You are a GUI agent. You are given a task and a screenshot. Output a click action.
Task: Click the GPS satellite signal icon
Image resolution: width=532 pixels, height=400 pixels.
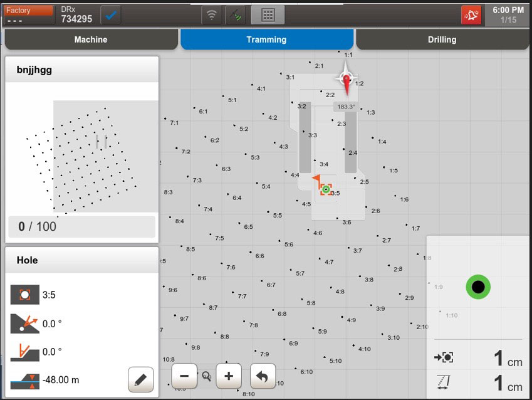point(236,14)
